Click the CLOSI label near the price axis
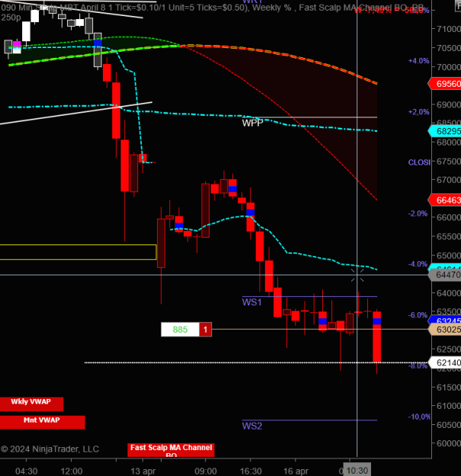Viewport: 461px width, 476px height. coord(419,162)
